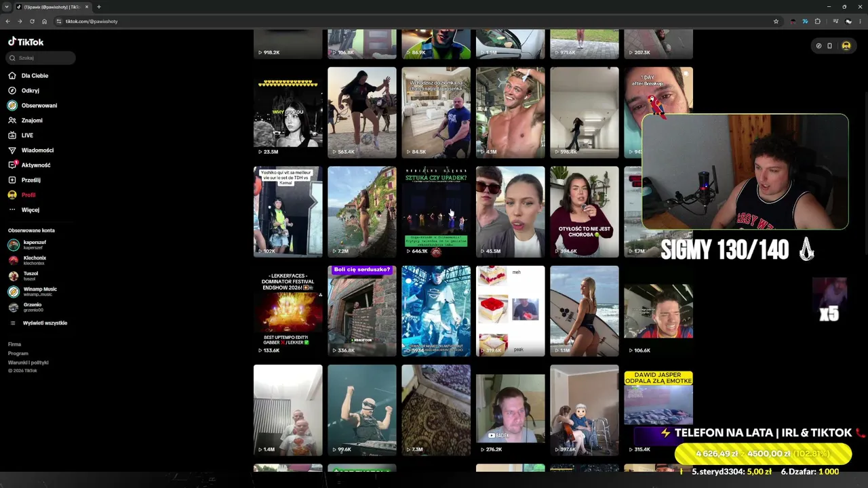Open the Obserwowani feed
This screenshot has width=868, height=488.
pyautogui.click(x=33, y=106)
